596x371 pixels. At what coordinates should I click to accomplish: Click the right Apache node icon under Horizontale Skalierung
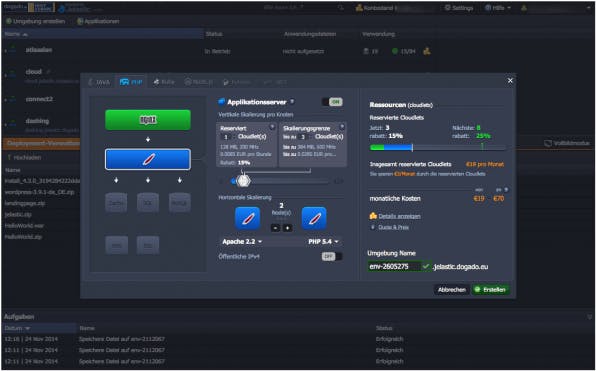point(314,218)
